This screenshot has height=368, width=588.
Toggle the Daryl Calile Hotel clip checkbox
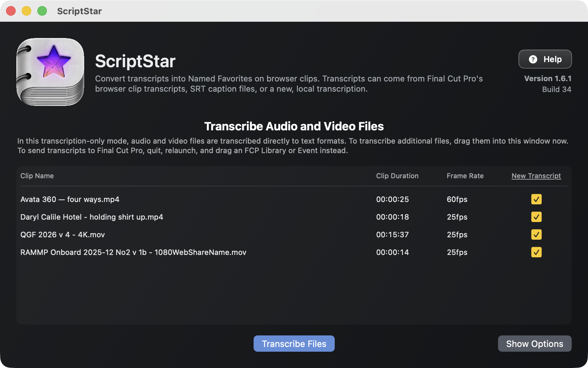click(x=536, y=217)
